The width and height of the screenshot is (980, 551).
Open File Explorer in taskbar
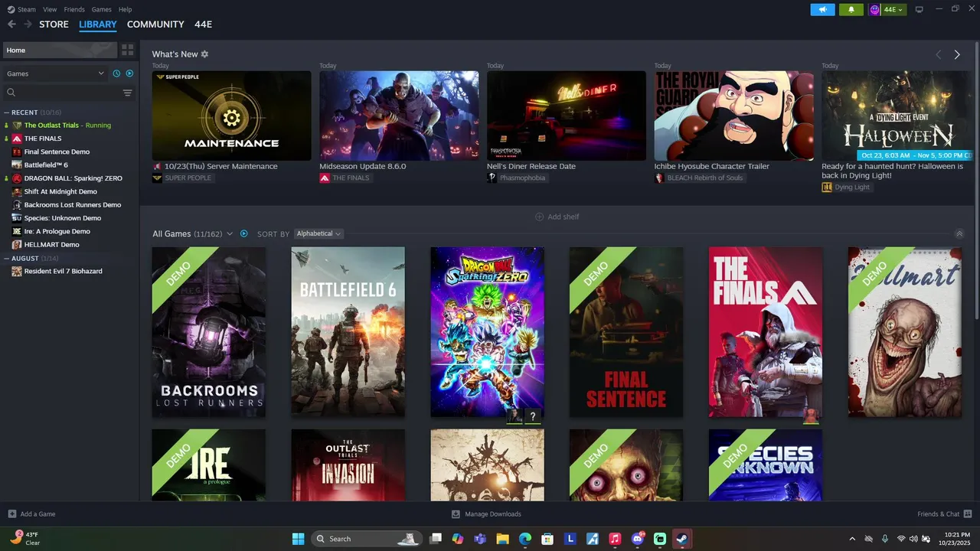502,539
